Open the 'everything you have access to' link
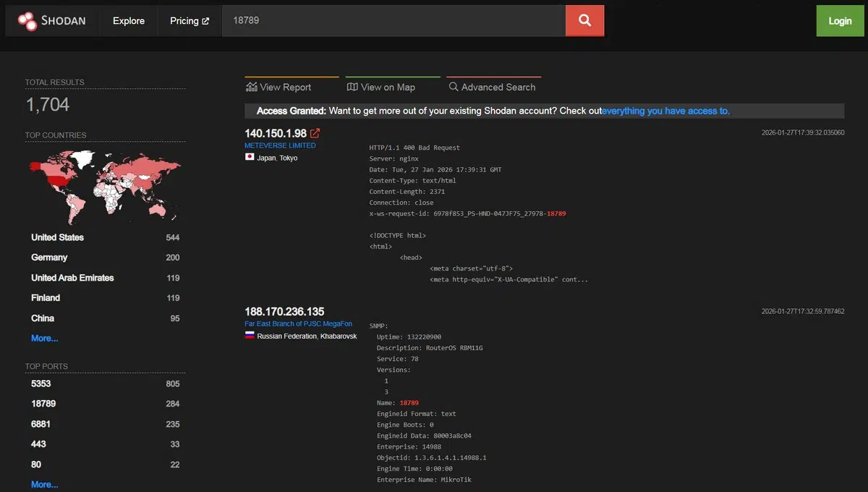868x492 pixels. [665, 111]
